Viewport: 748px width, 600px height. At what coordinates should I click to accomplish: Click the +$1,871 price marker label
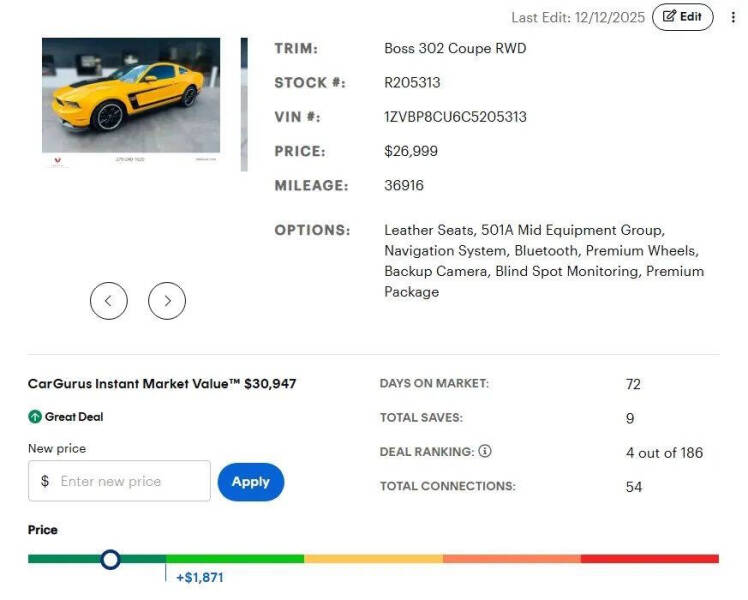pos(200,578)
